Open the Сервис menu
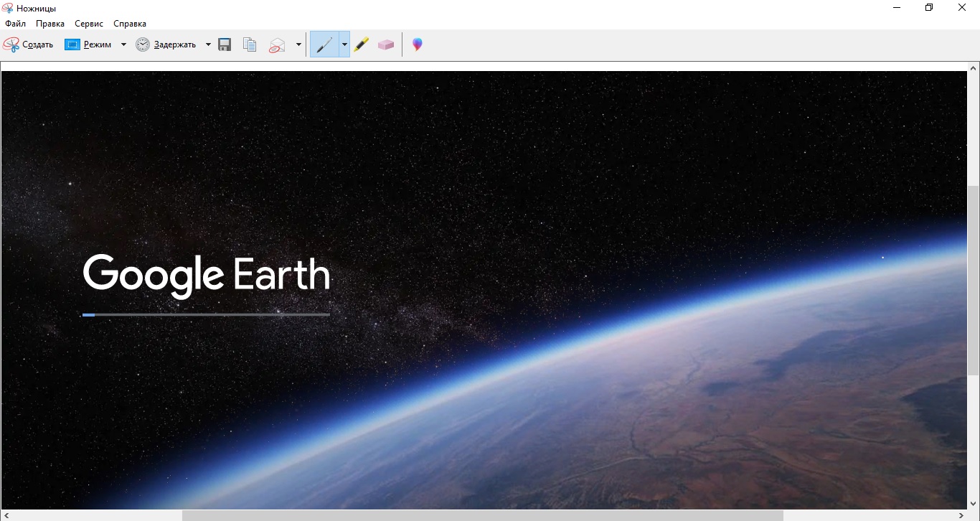The image size is (980, 521). pos(89,24)
